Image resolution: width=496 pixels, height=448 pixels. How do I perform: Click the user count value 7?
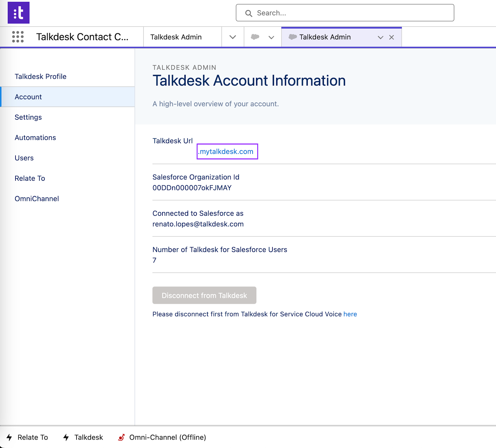click(x=154, y=260)
